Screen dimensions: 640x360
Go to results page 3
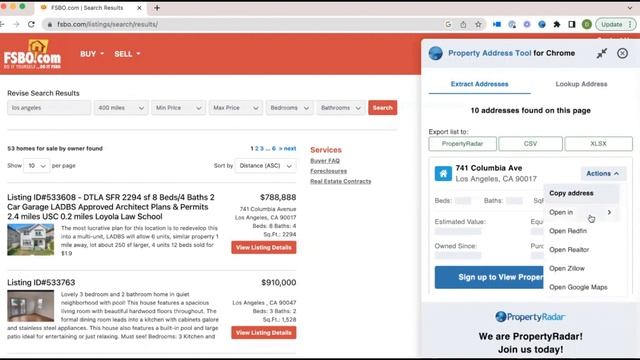pyautogui.click(x=262, y=149)
